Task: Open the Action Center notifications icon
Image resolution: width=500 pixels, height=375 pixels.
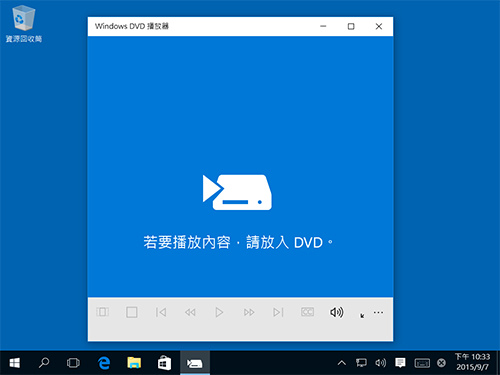Action: pyautogui.click(x=400, y=363)
